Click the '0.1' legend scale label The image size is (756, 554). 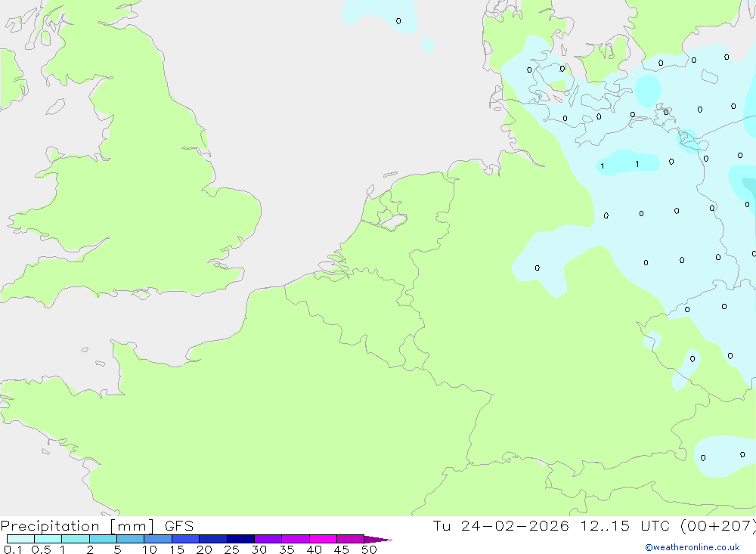(x=13, y=549)
